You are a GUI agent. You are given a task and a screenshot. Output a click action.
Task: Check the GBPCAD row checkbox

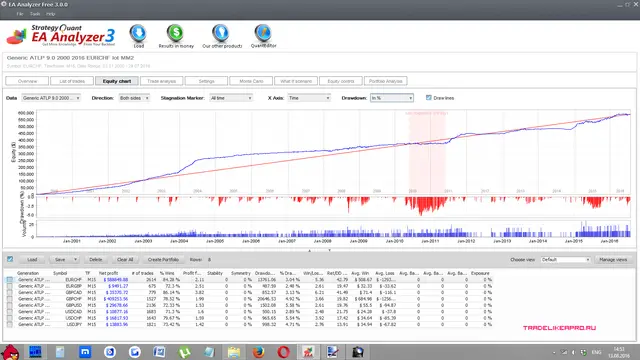[x=9, y=292]
